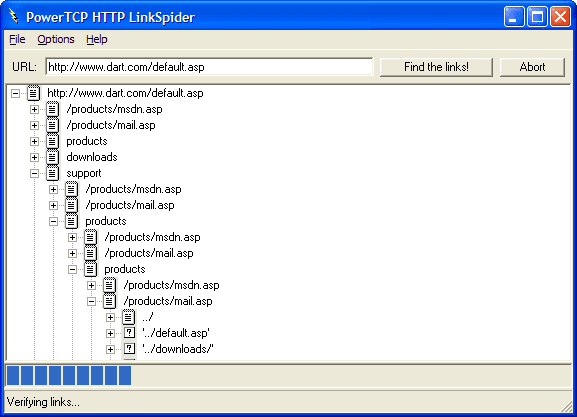577x417 pixels.
Task: Click the Find the links! button
Action: [x=436, y=67]
